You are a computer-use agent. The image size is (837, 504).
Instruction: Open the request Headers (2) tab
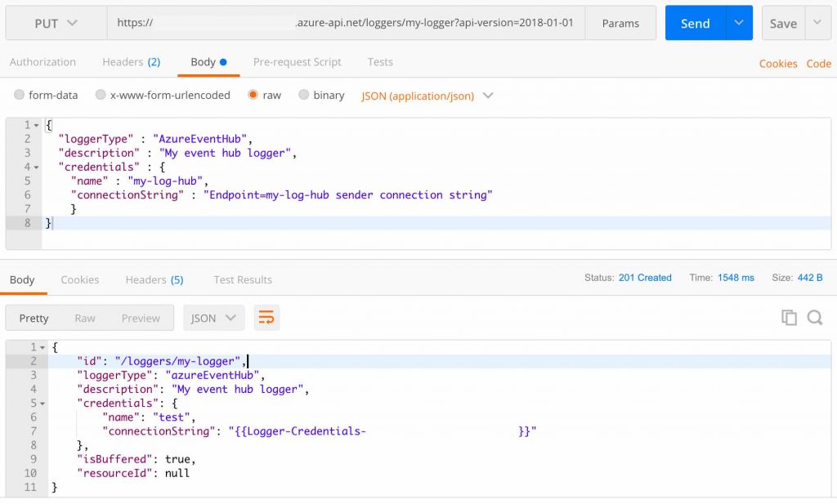(x=132, y=62)
